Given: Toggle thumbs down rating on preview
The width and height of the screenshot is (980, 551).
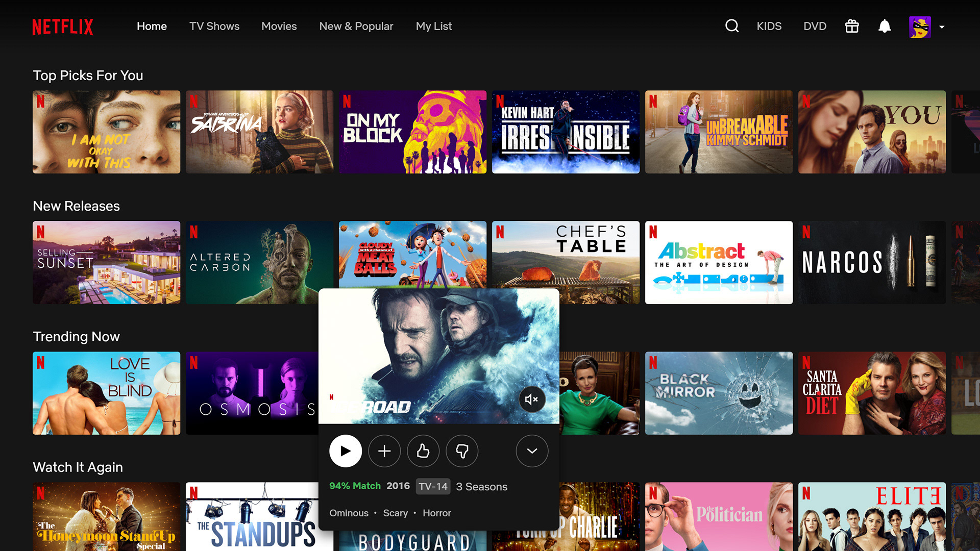Looking at the screenshot, I should click(x=462, y=451).
